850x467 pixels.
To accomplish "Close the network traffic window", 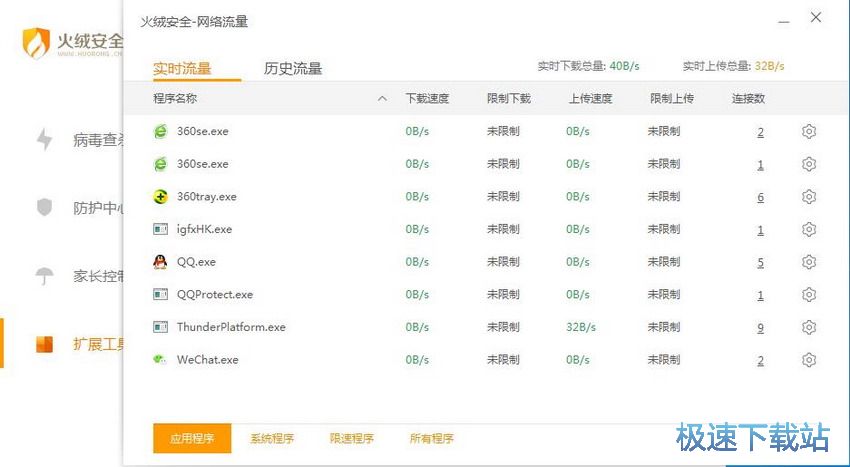I will coord(816,17).
